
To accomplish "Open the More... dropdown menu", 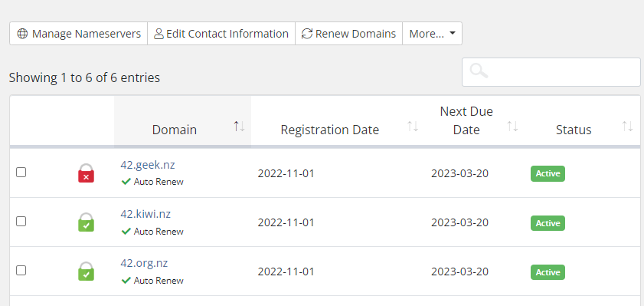I will 432,34.
